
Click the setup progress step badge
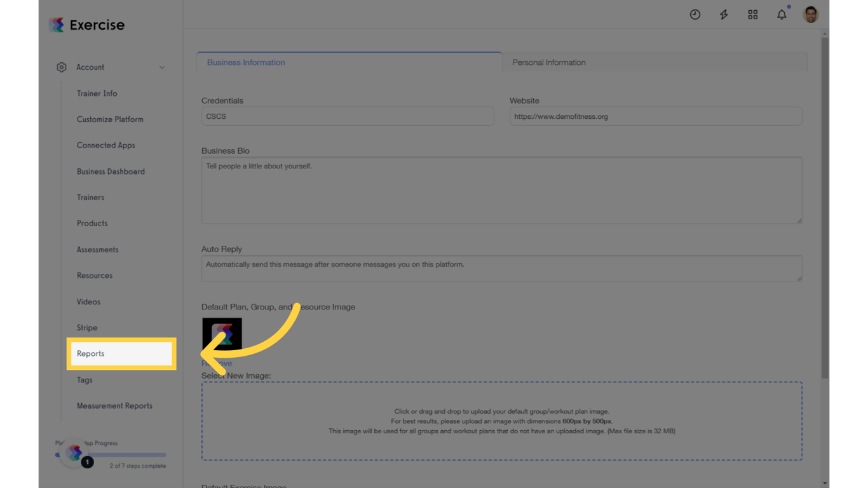click(87, 462)
